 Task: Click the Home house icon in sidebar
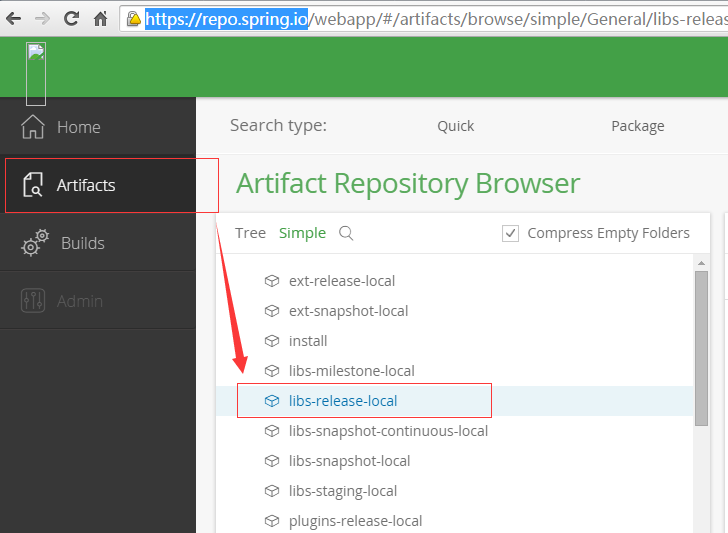point(33,126)
